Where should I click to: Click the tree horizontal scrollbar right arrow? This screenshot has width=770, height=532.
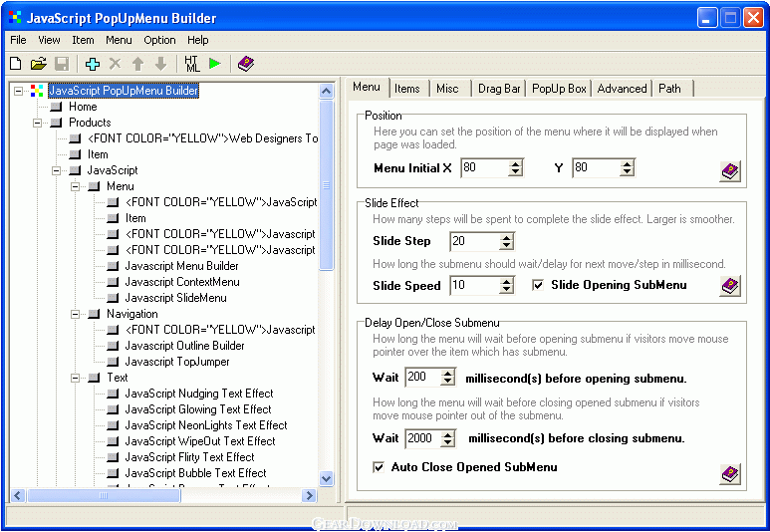tap(310, 495)
